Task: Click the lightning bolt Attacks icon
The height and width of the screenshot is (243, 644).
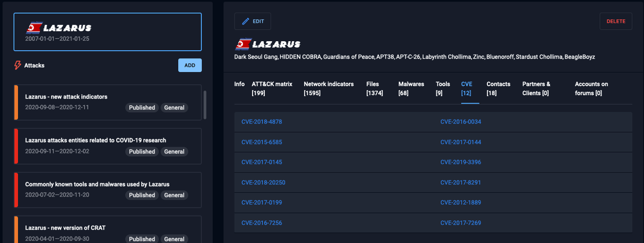Action: (18, 65)
